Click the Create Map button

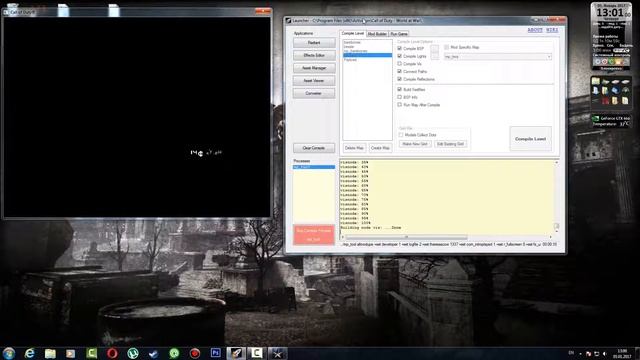click(x=380, y=148)
